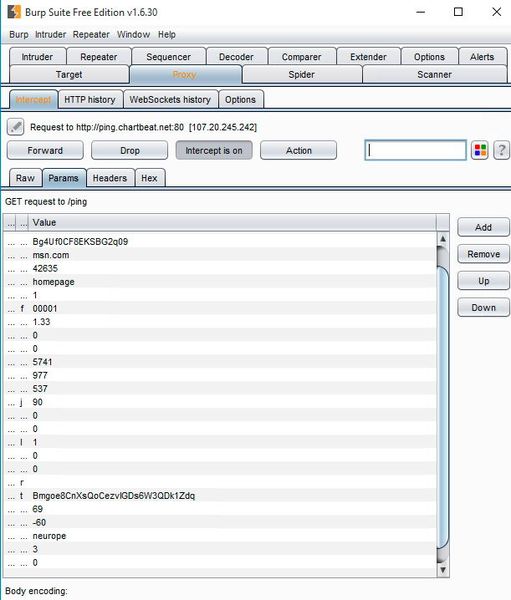Click the scroll up arrow in params list
The image size is (511, 600).
442,239
